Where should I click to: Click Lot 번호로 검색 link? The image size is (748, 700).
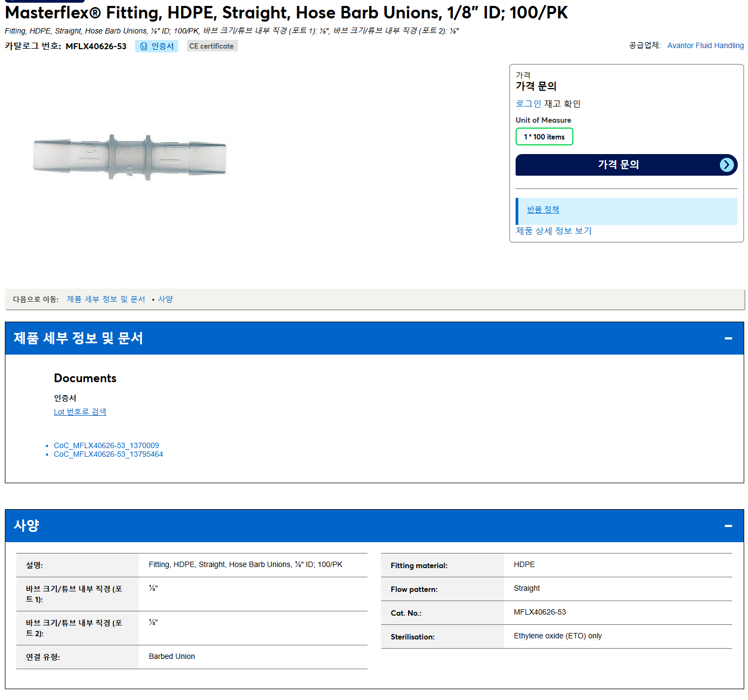pyautogui.click(x=80, y=412)
